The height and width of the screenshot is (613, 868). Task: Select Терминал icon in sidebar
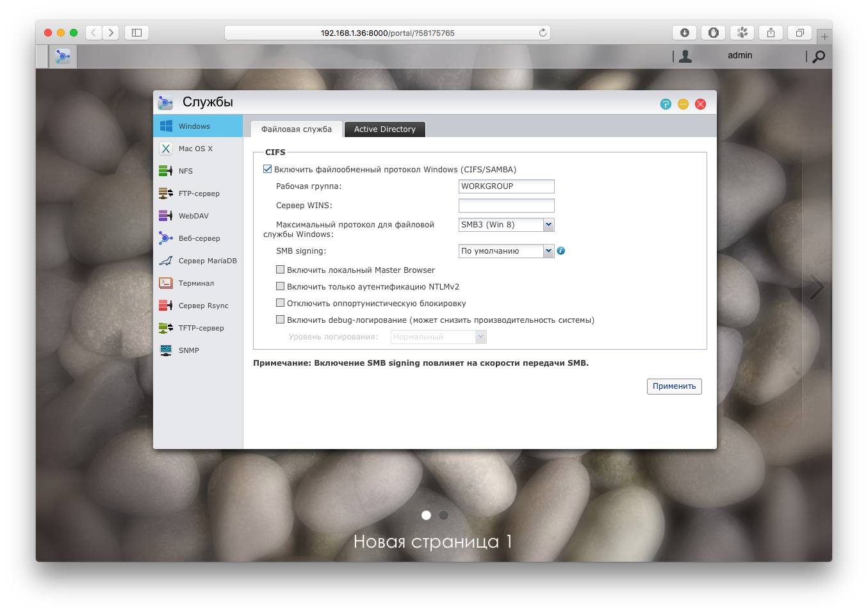[x=166, y=283]
